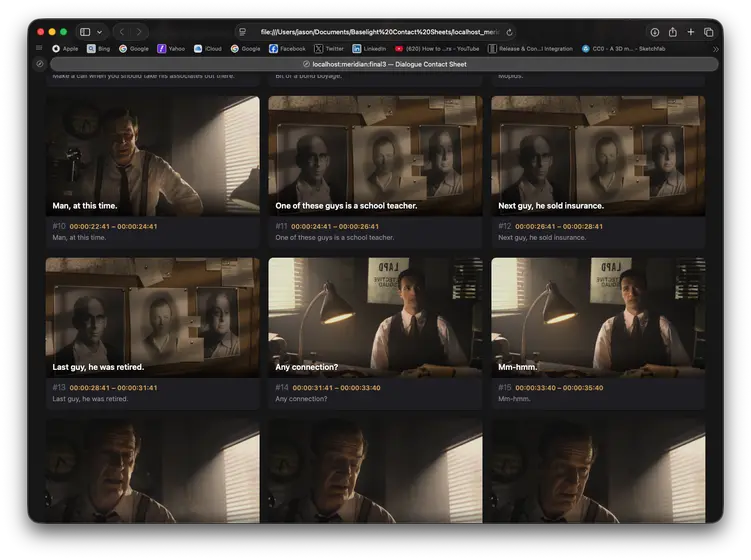Click the #10 shot number label
Image resolution: width=751 pixels, height=560 pixels.
(59, 226)
